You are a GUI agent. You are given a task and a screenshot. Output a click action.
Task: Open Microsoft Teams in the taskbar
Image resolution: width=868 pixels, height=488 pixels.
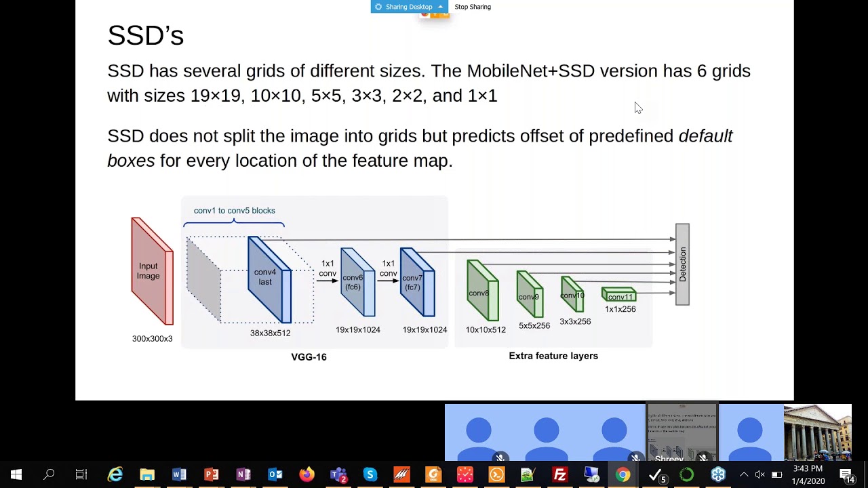tap(338, 475)
